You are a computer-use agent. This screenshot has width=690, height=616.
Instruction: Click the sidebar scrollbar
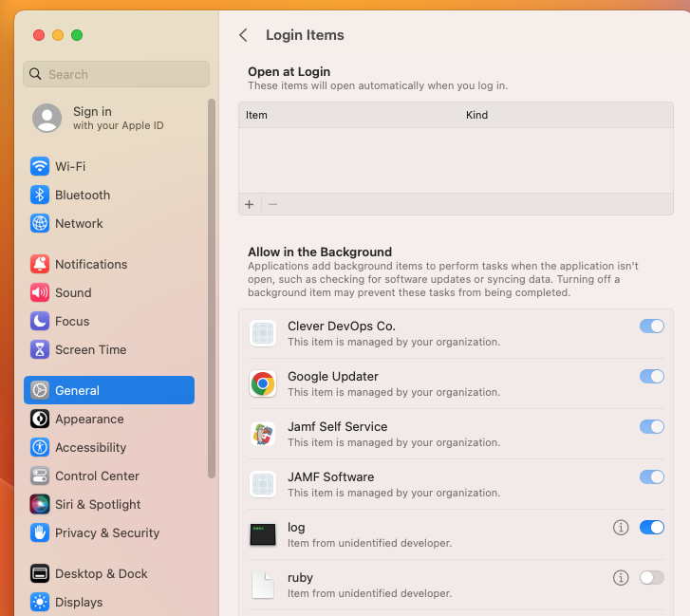pos(212,289)
